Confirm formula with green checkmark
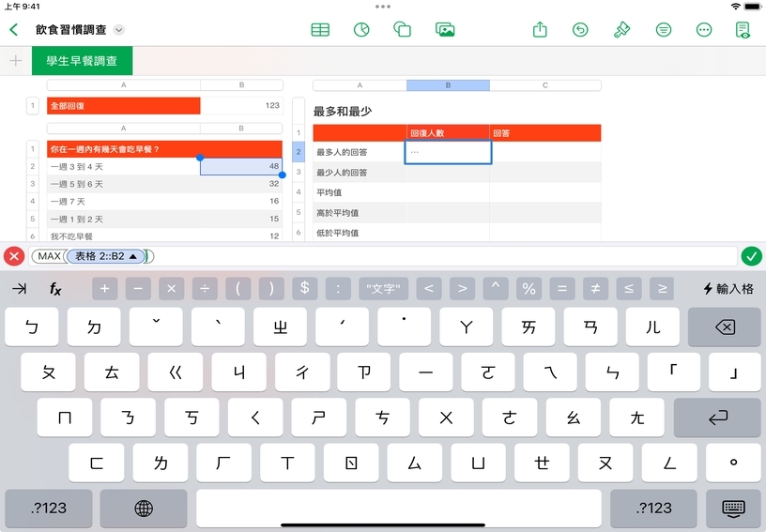The height and width of the screenshot is (532, 766). [x=751, y=256]
